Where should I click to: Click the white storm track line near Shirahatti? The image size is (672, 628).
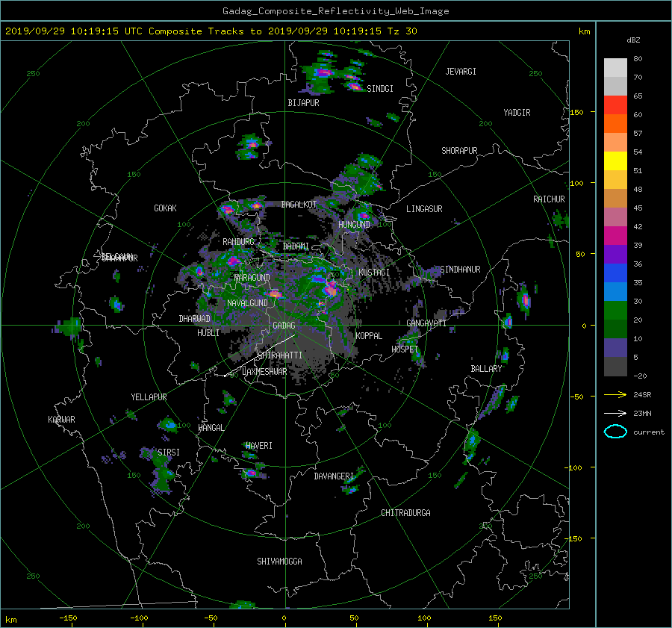[259, 355]
